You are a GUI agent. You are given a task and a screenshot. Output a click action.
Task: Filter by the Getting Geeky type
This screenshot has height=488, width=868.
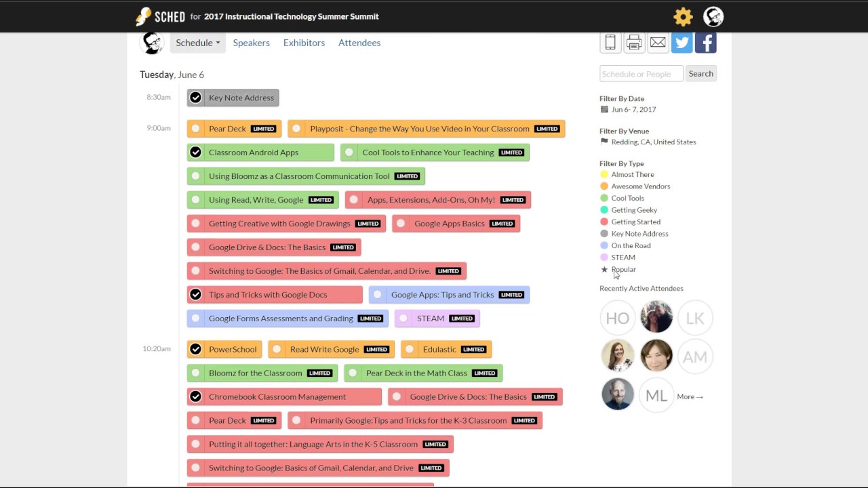pos(634,210)
